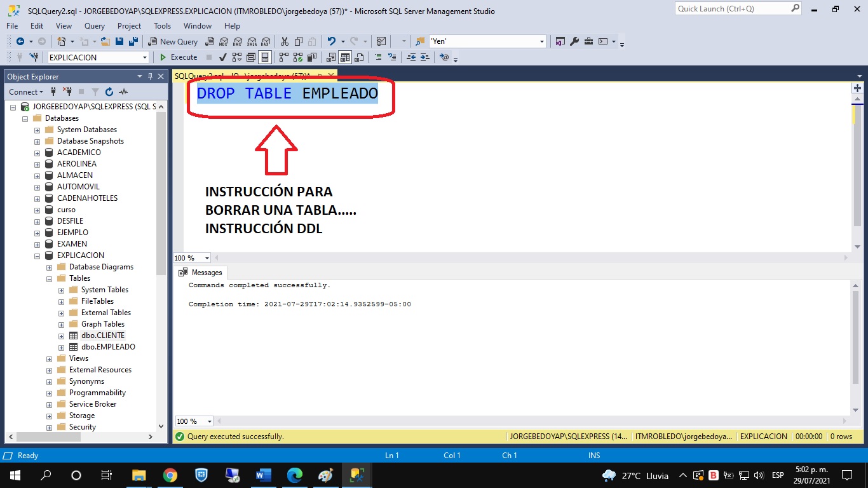Toggle IntelliSense Enabled button
868x488 pixels.
click(265, 57)
